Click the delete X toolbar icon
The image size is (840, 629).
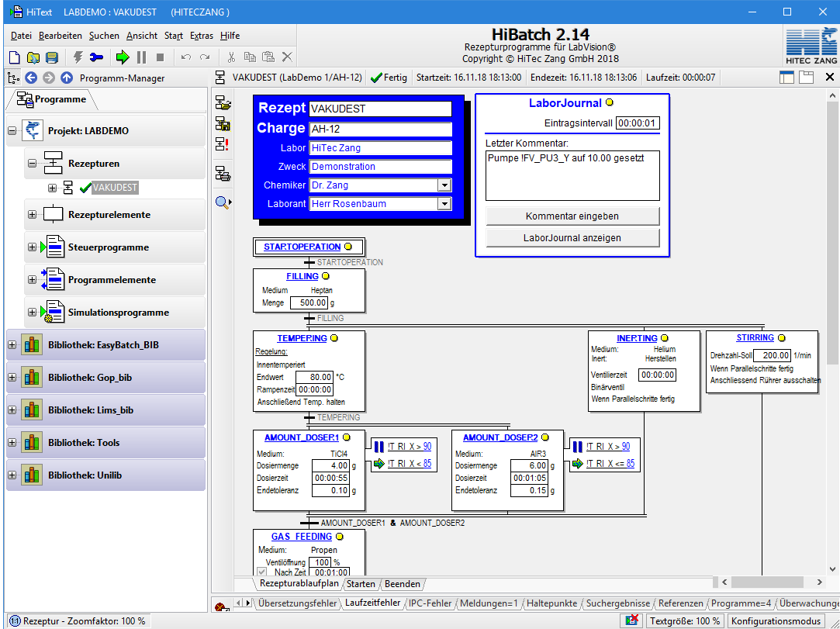click(287, 57)
